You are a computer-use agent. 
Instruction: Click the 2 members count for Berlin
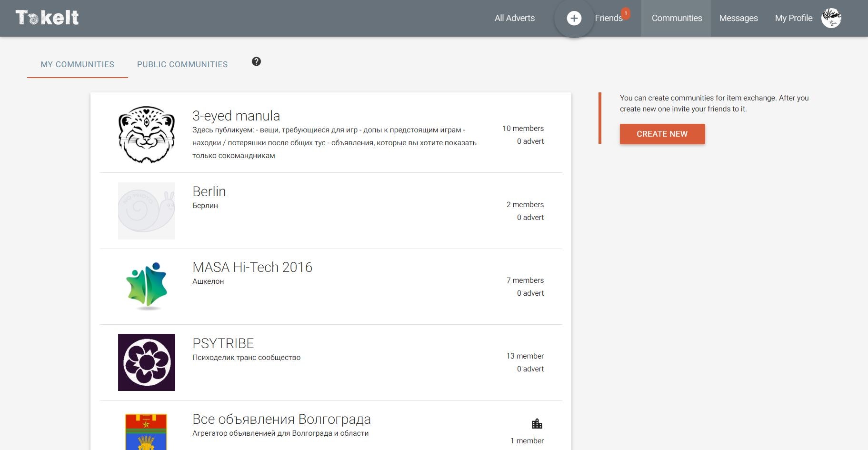click(525, 204)
